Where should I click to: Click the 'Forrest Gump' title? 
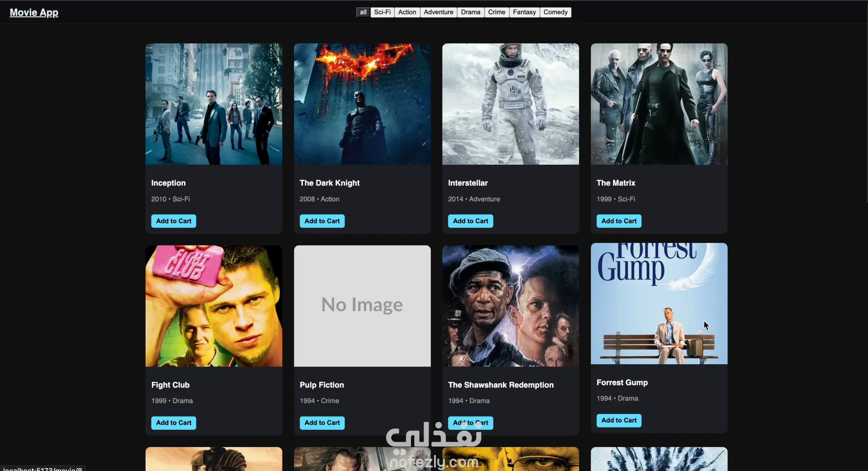tap(622, 383)
